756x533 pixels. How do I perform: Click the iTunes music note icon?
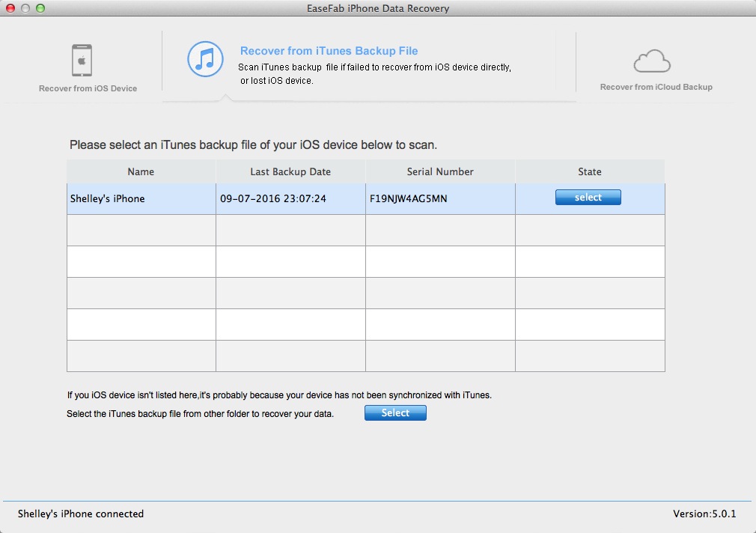pyautogui.click(x=205, y=59)
